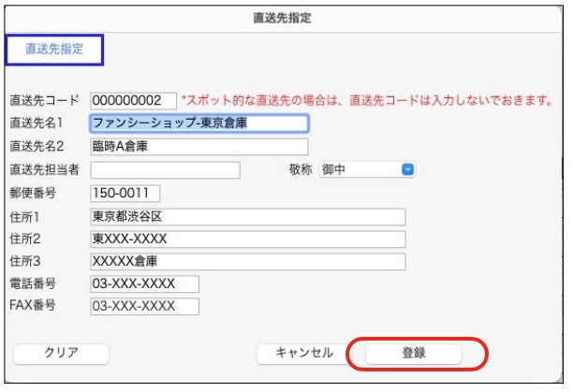573x392 pixels.
Task: Click the 直送先コード label text
Action: click(x=44, y=100)
